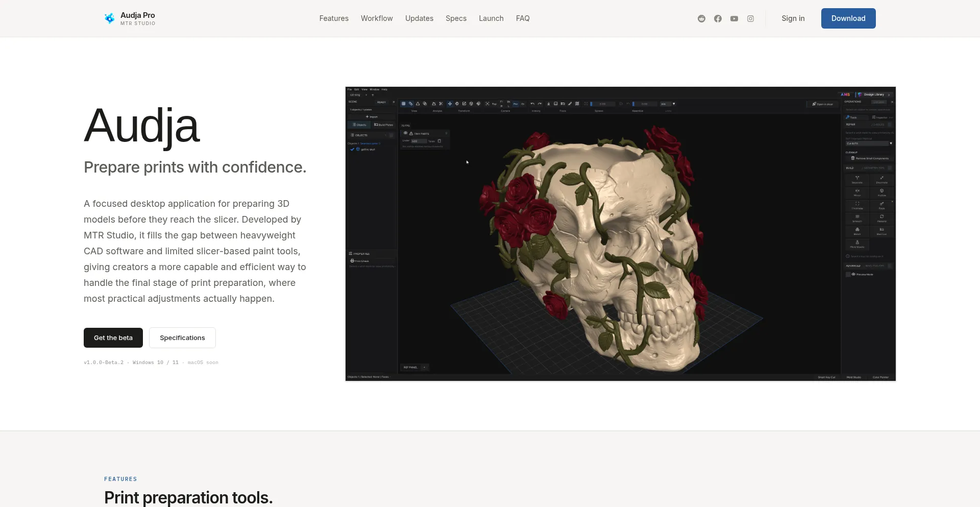The image size is (980, 507).
Task: Open the Facebook social icon
Action: click(x=718, y=18)
